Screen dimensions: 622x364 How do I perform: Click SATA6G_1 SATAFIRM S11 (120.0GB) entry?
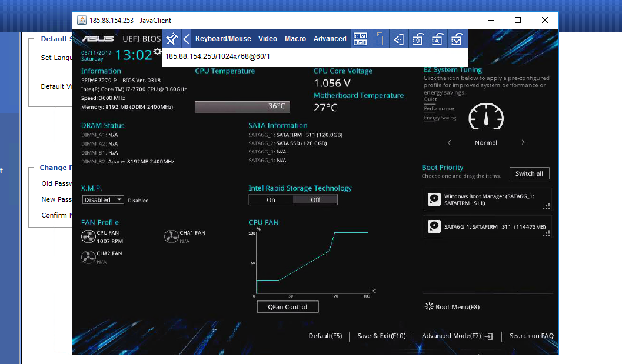[295, 135]
